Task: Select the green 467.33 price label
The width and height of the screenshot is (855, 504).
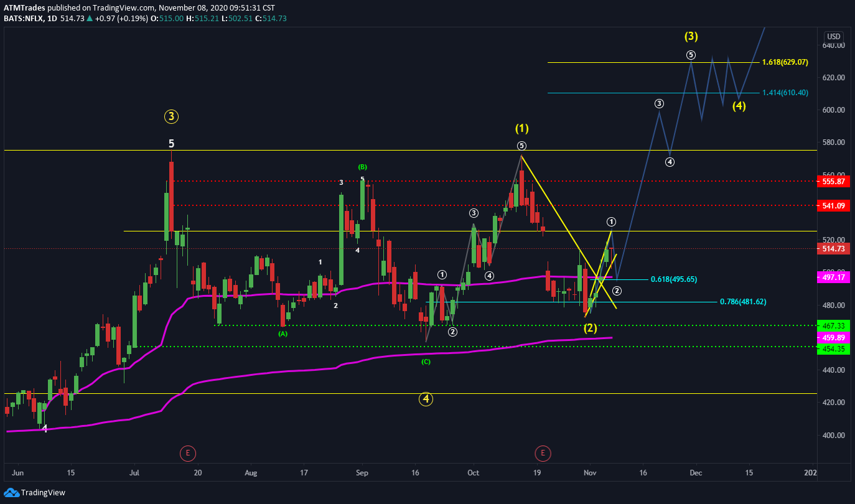Action: click(x=833, y=325)
